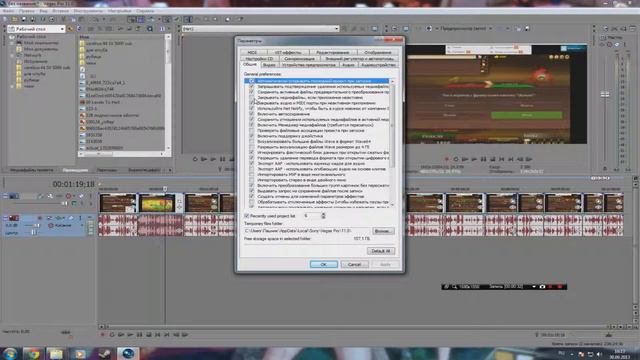Click the Browse button for the temporary folder
This screenshot has height=360, width=640.
coord(383,231)
